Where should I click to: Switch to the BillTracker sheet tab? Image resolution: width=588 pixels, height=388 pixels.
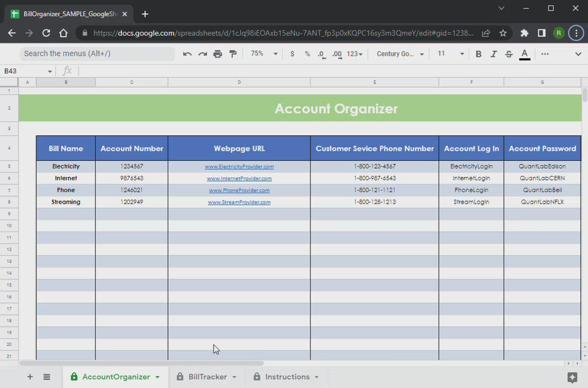coord(208,377)
